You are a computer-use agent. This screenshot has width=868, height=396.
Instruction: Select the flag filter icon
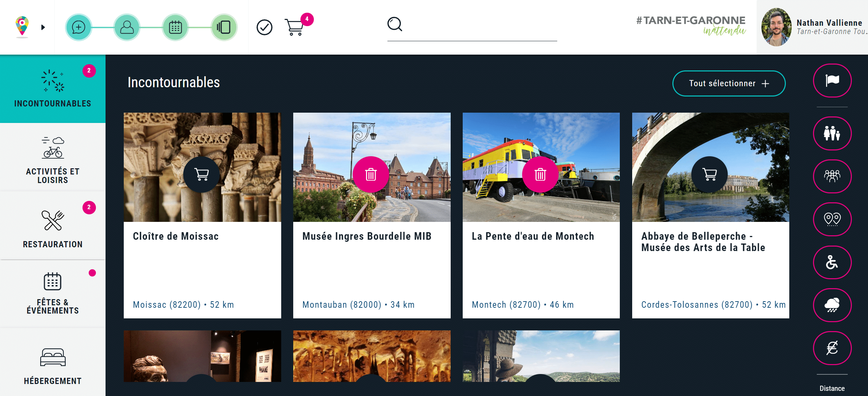pyautogui.click(x=832, y=81)
